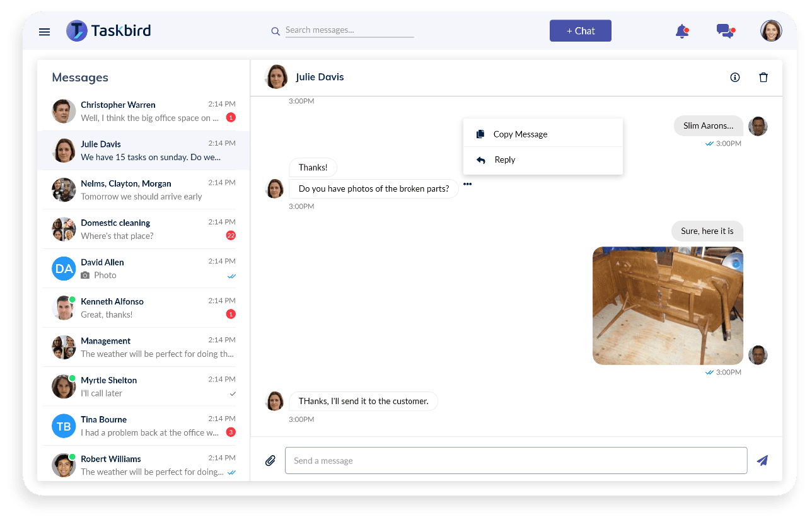Open notifications with the bell icon
The image size is (812, 522).
tap(681, 30)
